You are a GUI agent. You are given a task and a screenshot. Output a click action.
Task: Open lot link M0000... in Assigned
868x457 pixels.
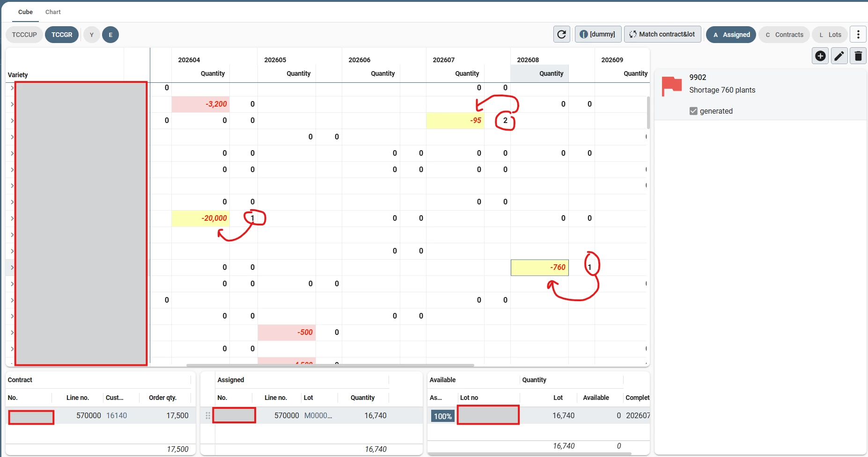point(318,415)
